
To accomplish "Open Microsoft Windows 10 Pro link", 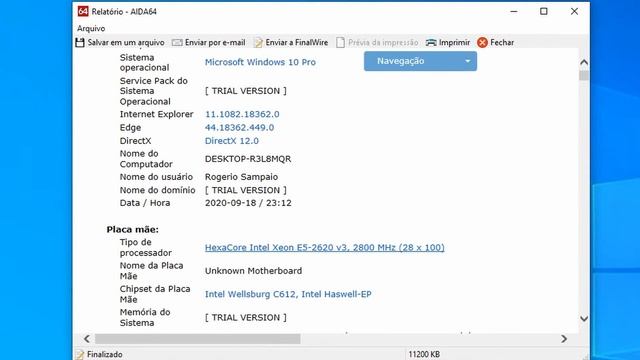I will coord(260,62).
